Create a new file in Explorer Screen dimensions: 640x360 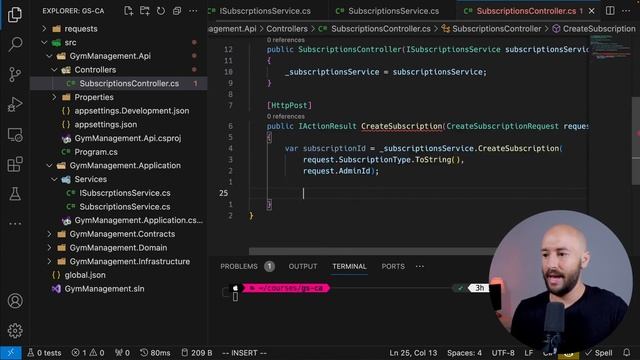[129, 11]
